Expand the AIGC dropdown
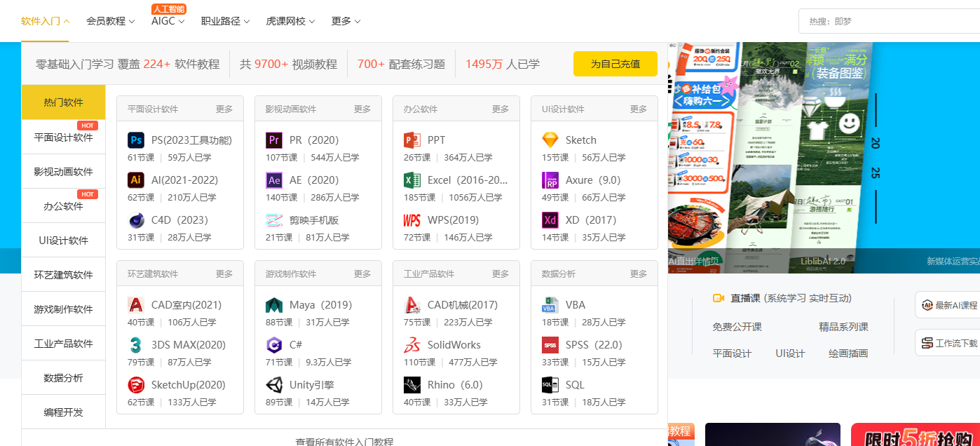Image resolution: width=980 pixels, height=446 pixels. (x=168, y=21)
